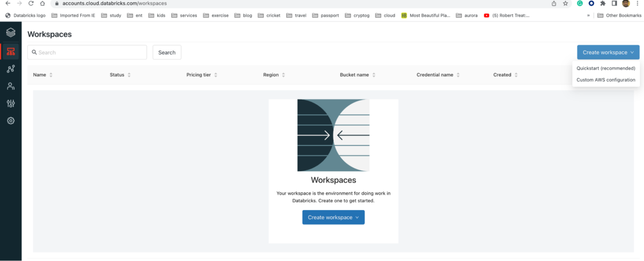Open the Workspaces sidebar icon
Viewport: 644px width, 261px height.
pyautogui.click(x=11, y=52)
